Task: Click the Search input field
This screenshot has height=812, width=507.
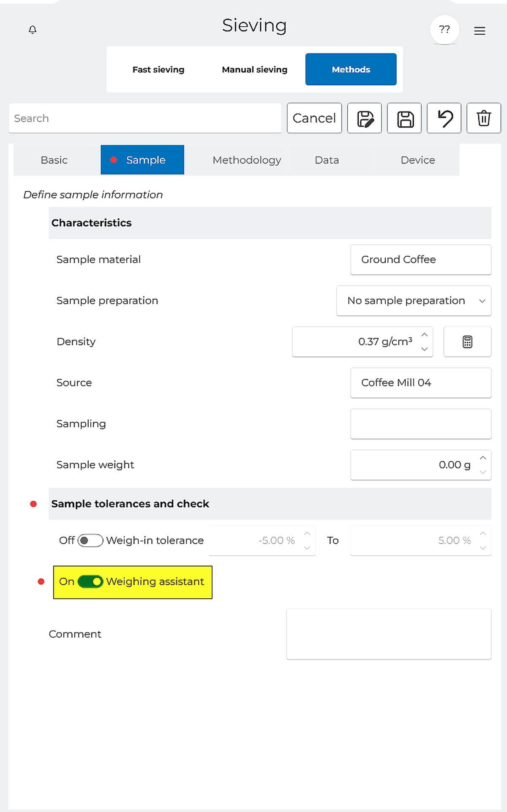Action: coord(144,118)
